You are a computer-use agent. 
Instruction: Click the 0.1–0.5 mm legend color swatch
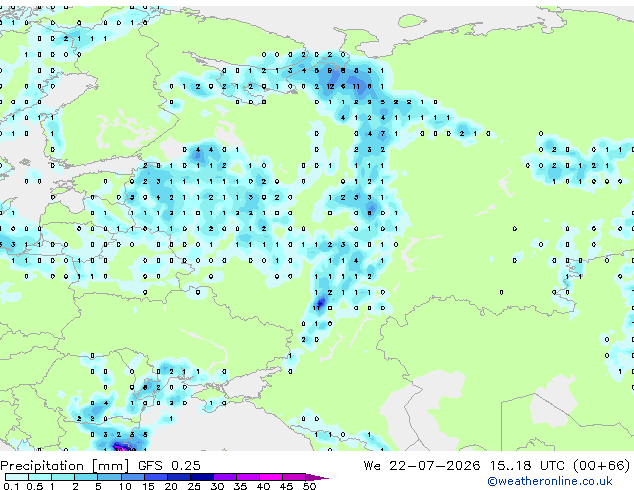pos(17,477)
